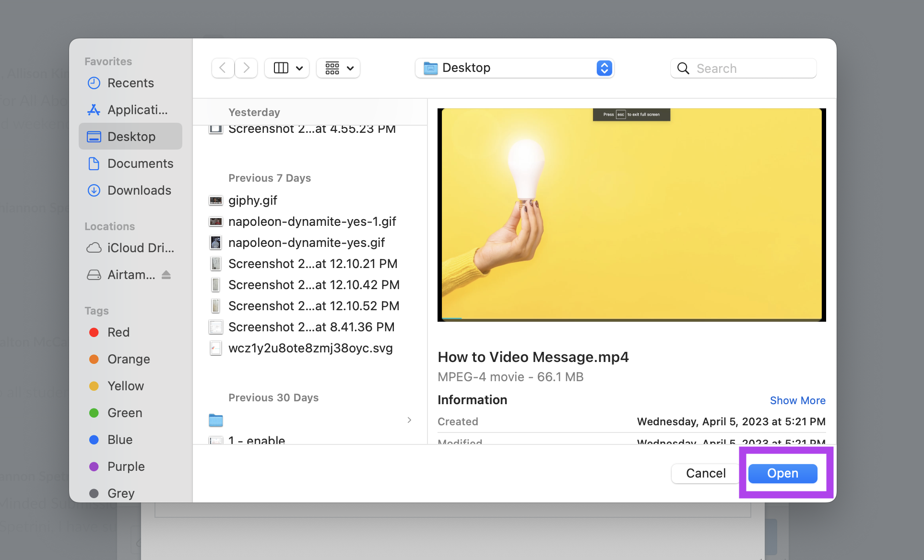
Task: Select Downloads in Favorites sidebar
Action: [139, 190]
